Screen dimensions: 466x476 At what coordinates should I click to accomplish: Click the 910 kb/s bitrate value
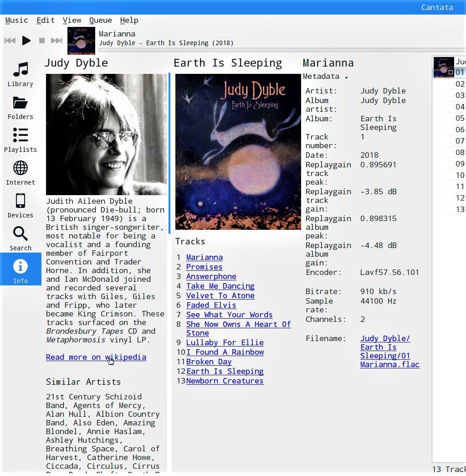click(379, 291)
